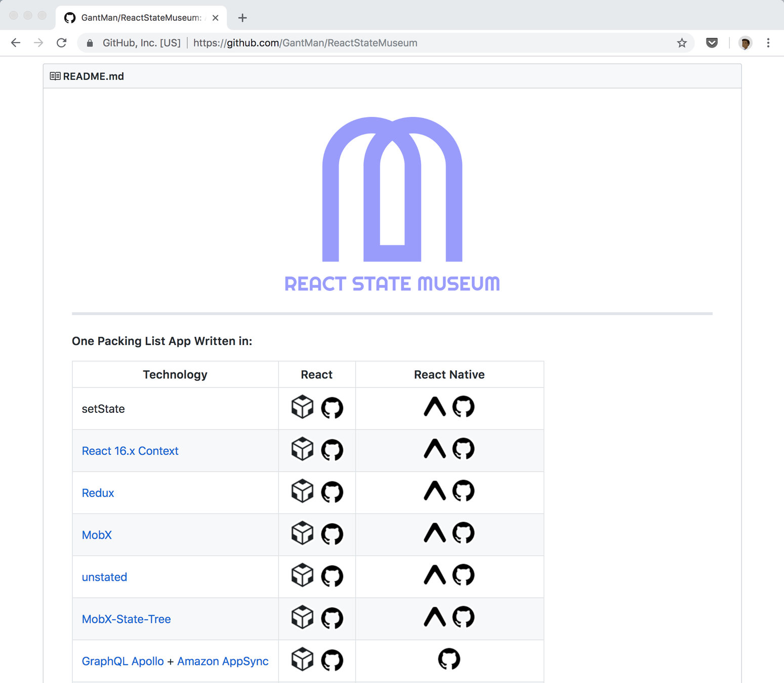784x683 pixels.
Task: Open unstated CodeSandbox icon
Action: 303,575
